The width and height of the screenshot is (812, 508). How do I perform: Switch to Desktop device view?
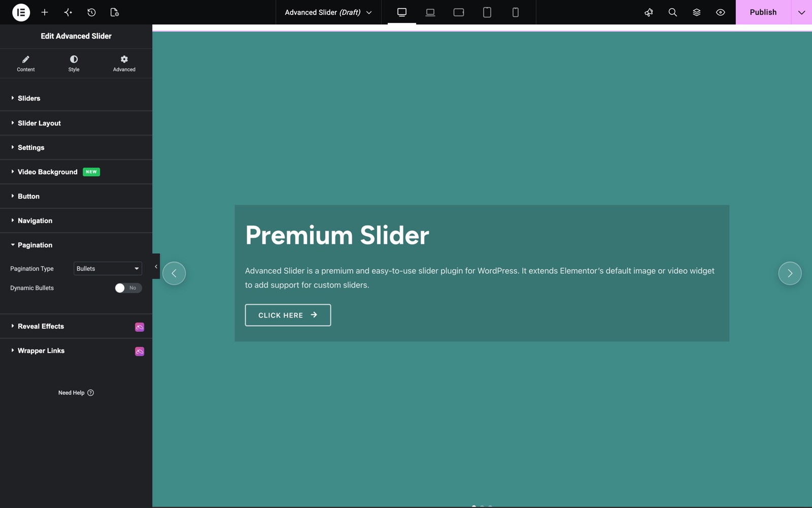pos(402,12)
